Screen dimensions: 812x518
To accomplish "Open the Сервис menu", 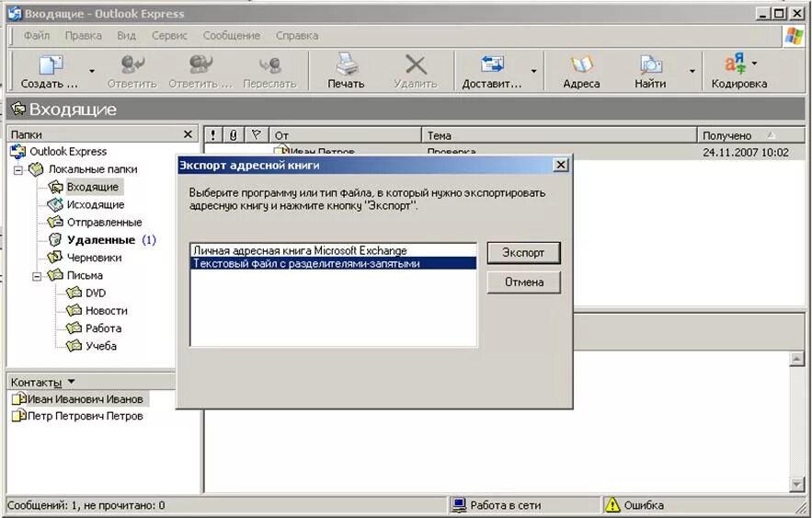I will pyautogui.click(x=169, y=36).
